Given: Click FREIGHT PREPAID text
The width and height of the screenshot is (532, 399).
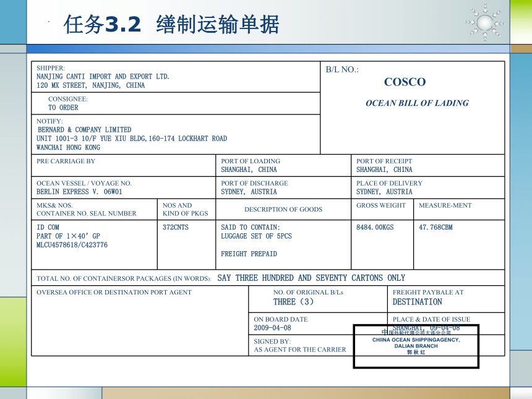Looking at the screenshot, I should [x=249, y=254].
